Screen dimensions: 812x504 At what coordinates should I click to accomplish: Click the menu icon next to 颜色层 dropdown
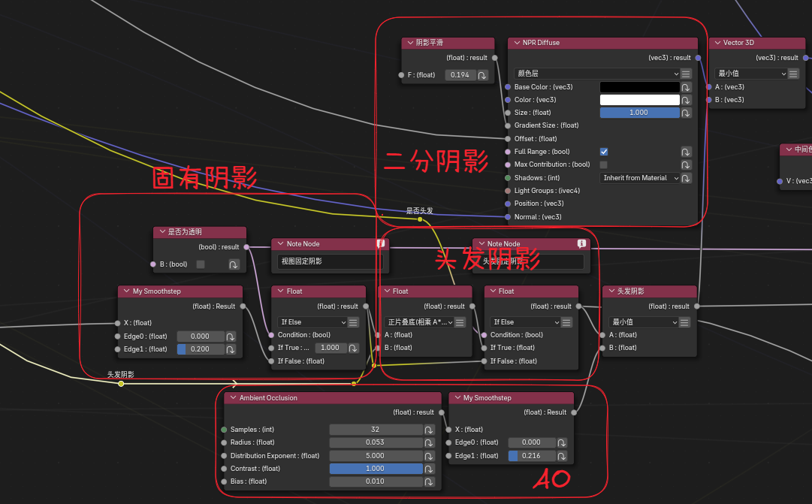686,74
